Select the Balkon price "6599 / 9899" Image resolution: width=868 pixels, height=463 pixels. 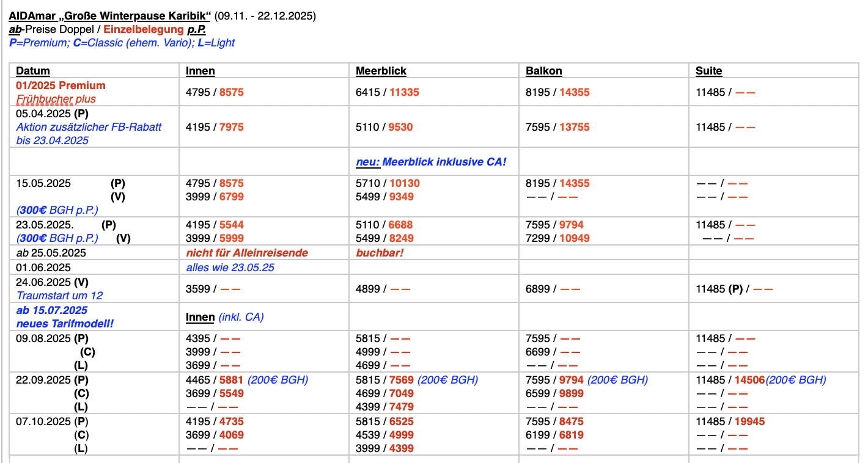(554, 393)
